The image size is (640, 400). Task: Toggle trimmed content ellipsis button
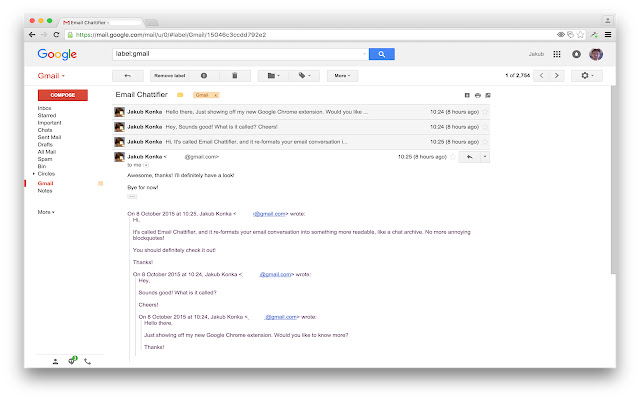point(132,196)
